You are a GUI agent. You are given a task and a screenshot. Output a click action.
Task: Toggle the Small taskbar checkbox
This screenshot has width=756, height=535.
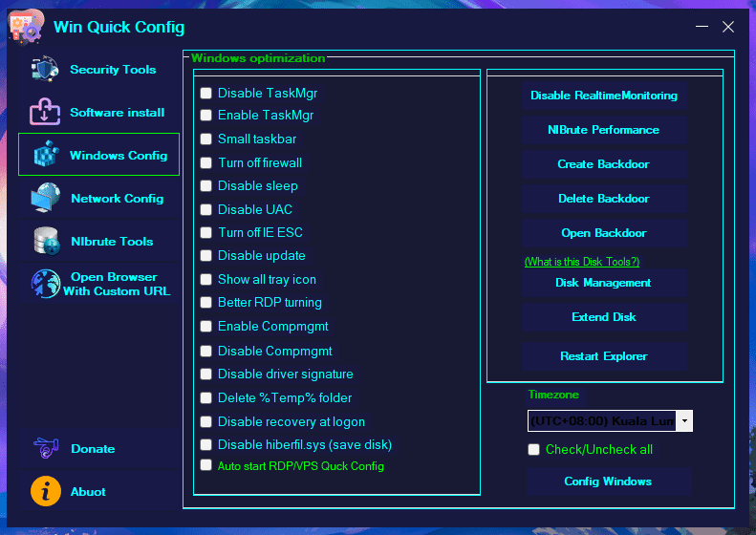[205, 139]
